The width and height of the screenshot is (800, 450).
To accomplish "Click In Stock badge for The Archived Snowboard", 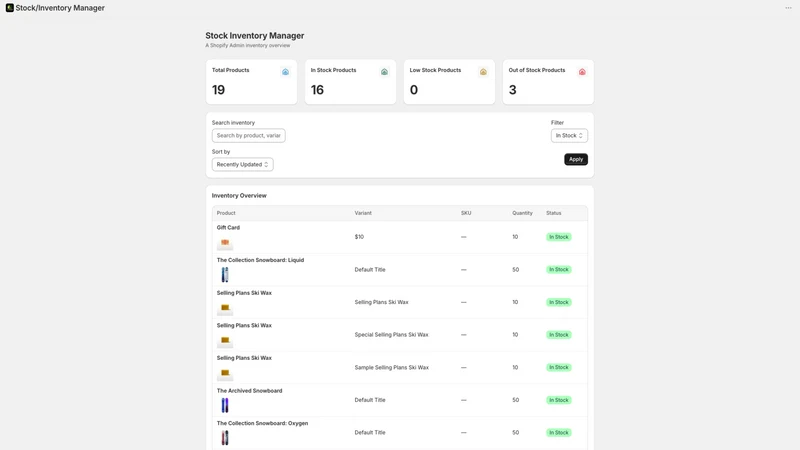I will click(x=559, y=400).
